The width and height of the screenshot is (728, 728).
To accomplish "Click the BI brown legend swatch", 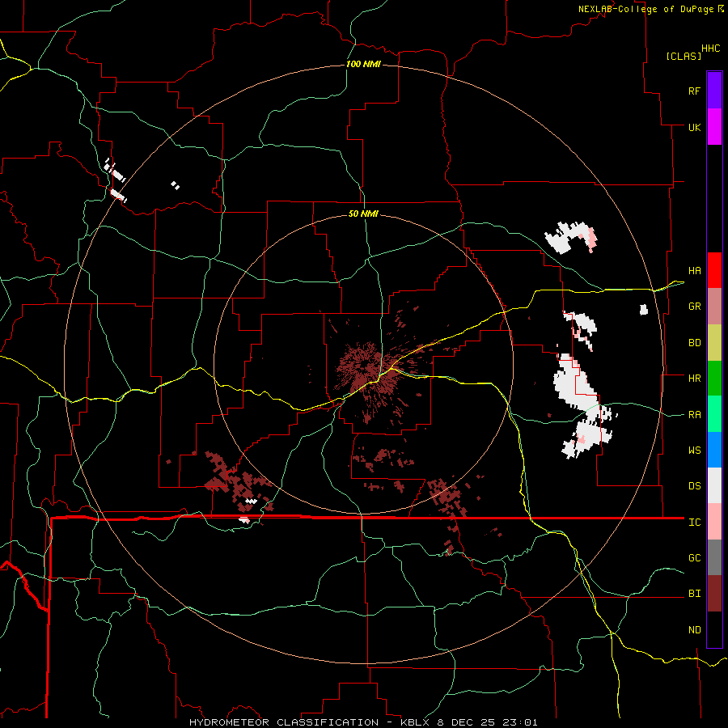I will click(x=714, y=594).
